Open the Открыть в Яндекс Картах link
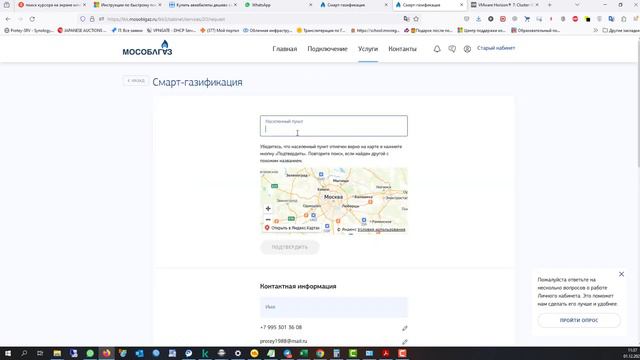 (292, 228)
